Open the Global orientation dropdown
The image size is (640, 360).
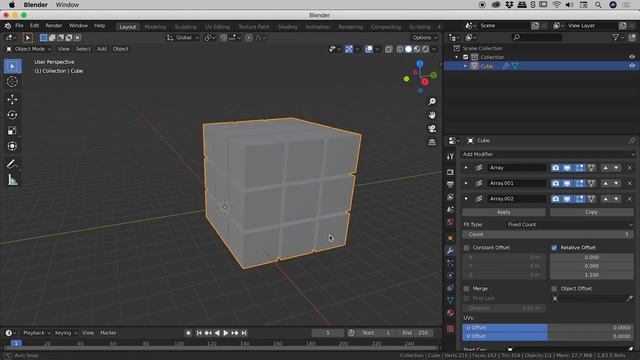point(183,38)
